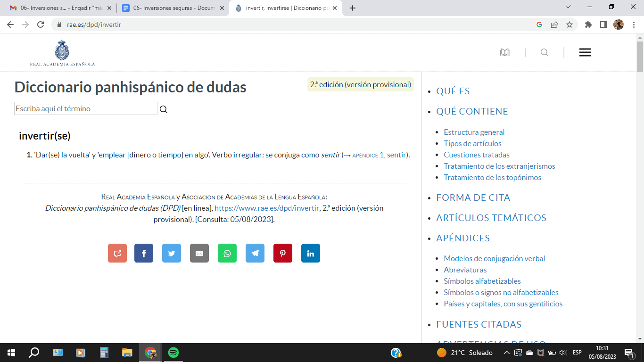
Task: Submit the term search with magnifier icon
Action: 164,109
